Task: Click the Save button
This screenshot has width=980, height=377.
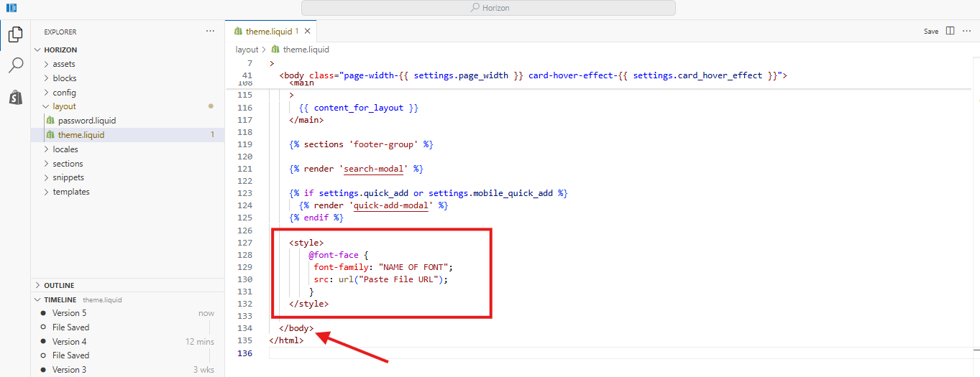Action: (931, 32)
